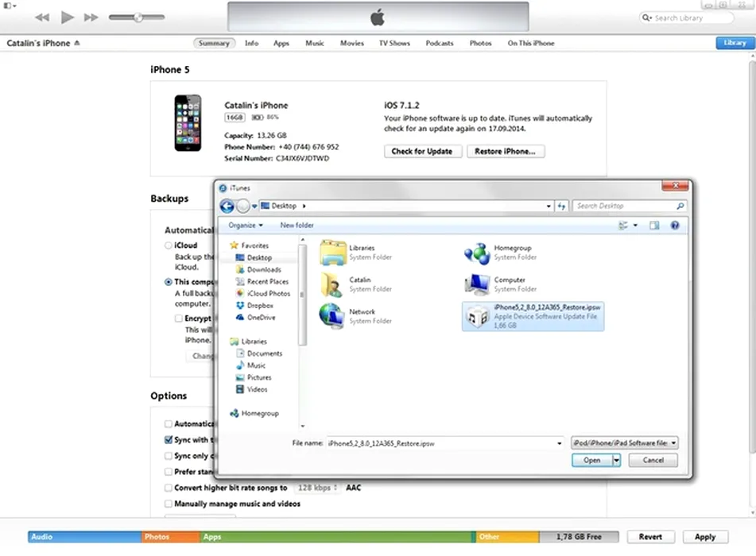Click the Rewind playback icon
Viewport: 756px width, 556px height.
click(x=43, y=17)
